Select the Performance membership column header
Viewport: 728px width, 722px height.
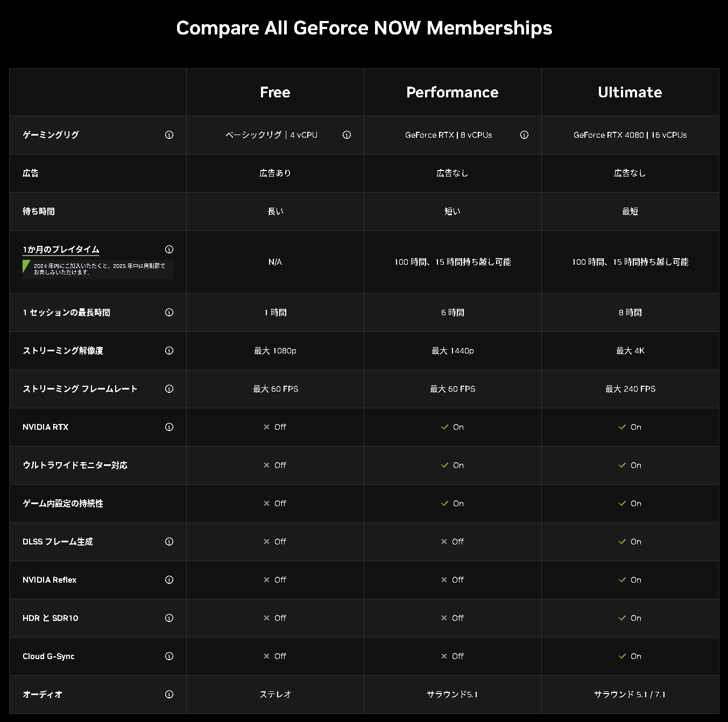click(452, 93)
